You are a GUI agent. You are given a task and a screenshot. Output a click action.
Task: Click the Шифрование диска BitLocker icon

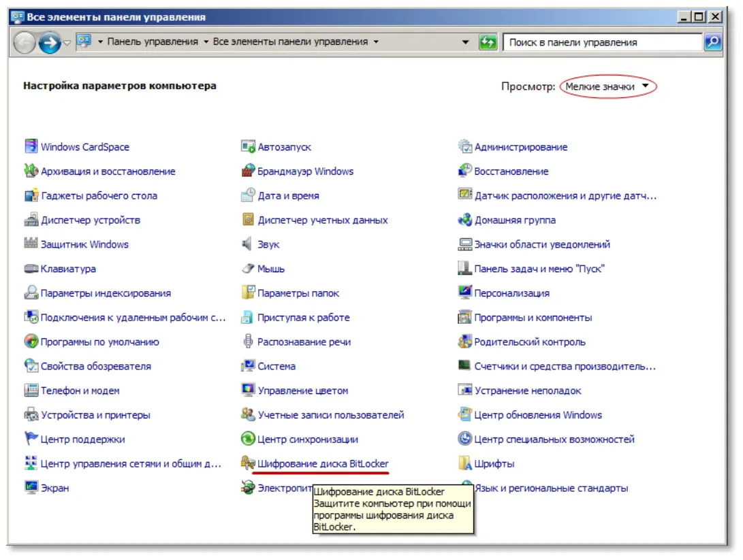248,463
